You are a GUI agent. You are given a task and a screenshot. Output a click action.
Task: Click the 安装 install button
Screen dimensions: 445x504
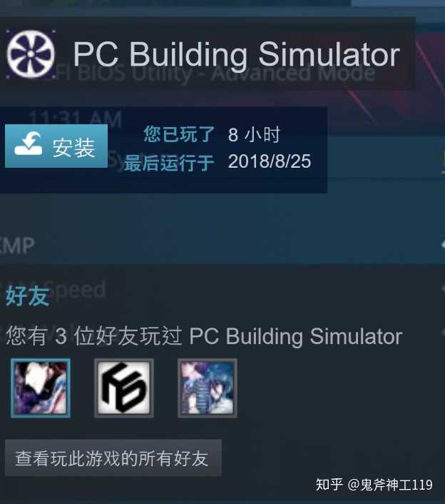point(56,146)
